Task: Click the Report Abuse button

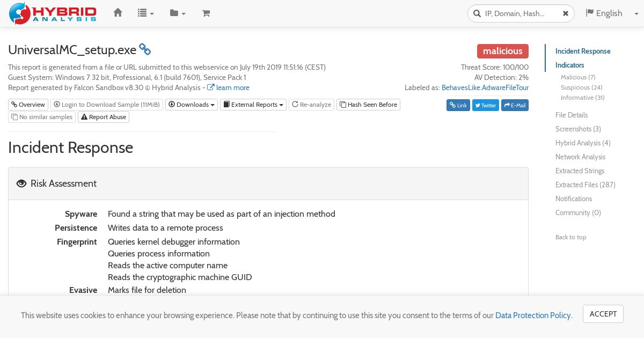Action: [x=104, y=117]
